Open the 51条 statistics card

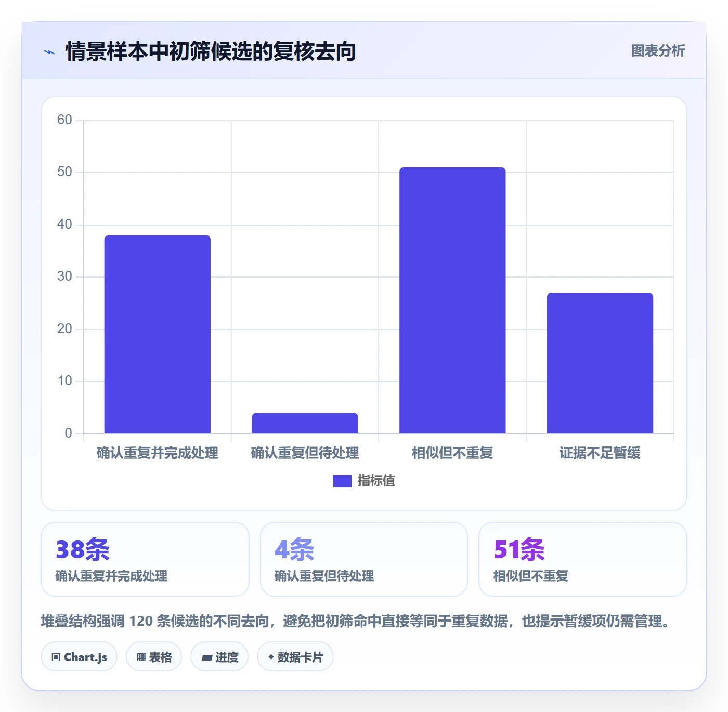(583, 559)
